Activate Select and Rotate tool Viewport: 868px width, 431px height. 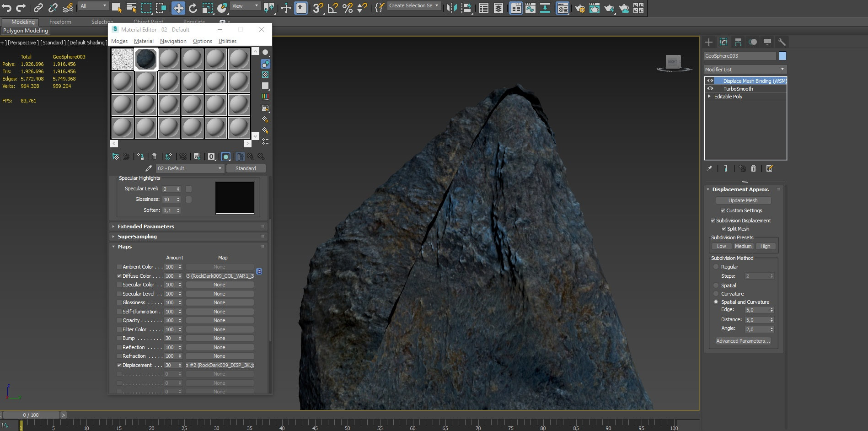coord(193,7)
